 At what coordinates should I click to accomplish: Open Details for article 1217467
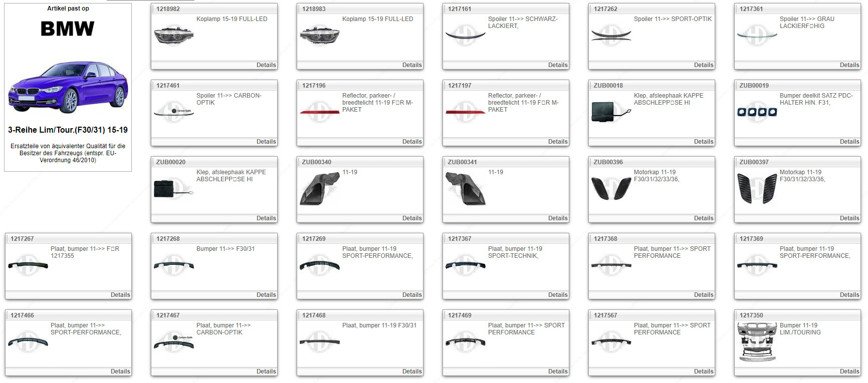click(266, 371)
